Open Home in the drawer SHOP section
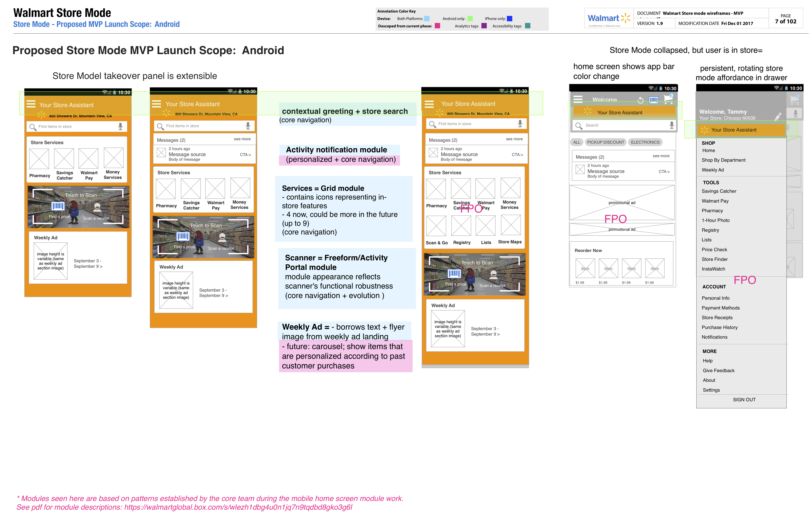This screenshot has height=528, width=812. [708, 150]
